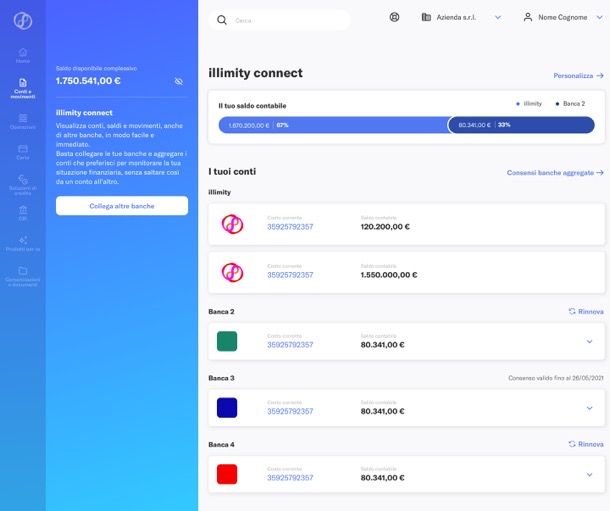Click the 'I tuoi conti' heading
610x511 pixels.
(232, 172)
